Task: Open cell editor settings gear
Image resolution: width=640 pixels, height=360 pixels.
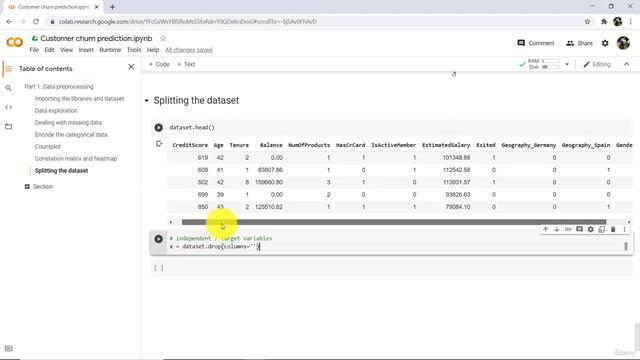Action: click(x=590, y=229)
